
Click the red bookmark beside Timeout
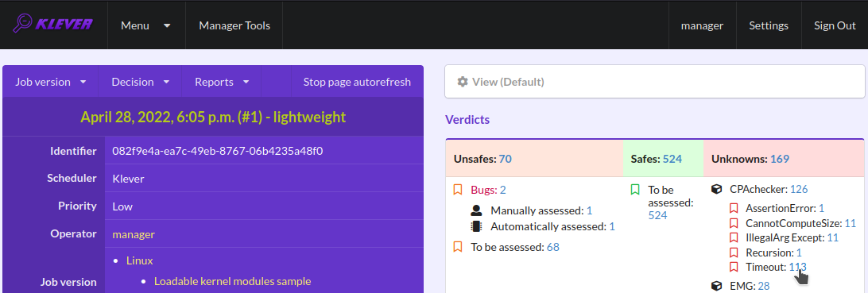tap(734, 267)
